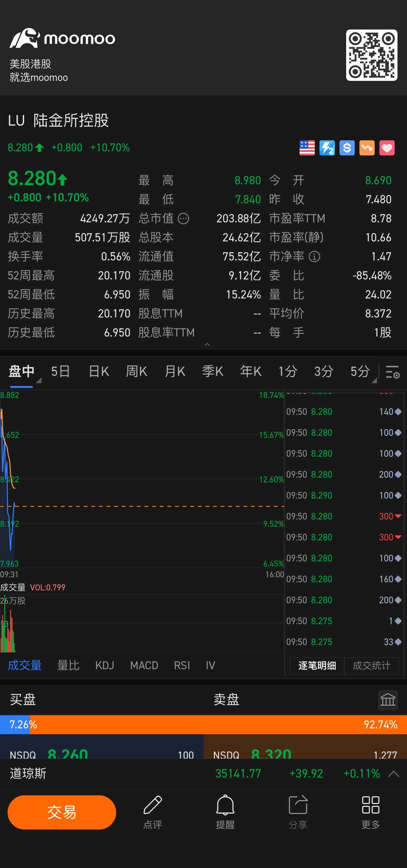Select the KDJ indicator
The image size is (407, 868).
point(105,665)
